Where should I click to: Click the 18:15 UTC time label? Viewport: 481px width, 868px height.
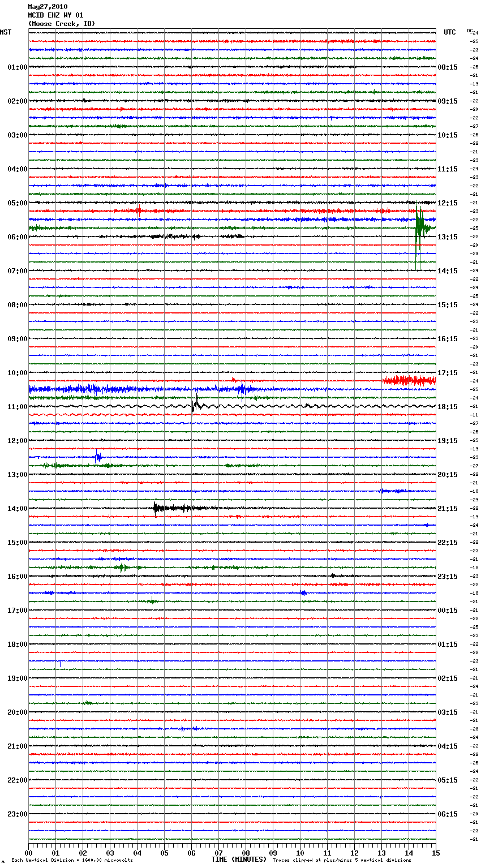point(448,407)
